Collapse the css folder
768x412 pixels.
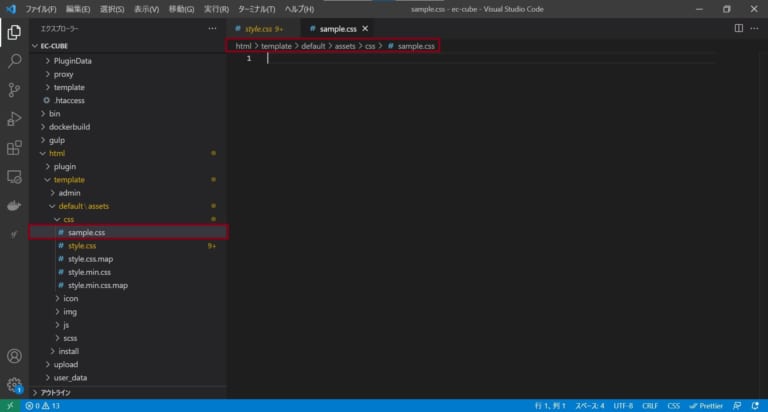coord(68,219)
